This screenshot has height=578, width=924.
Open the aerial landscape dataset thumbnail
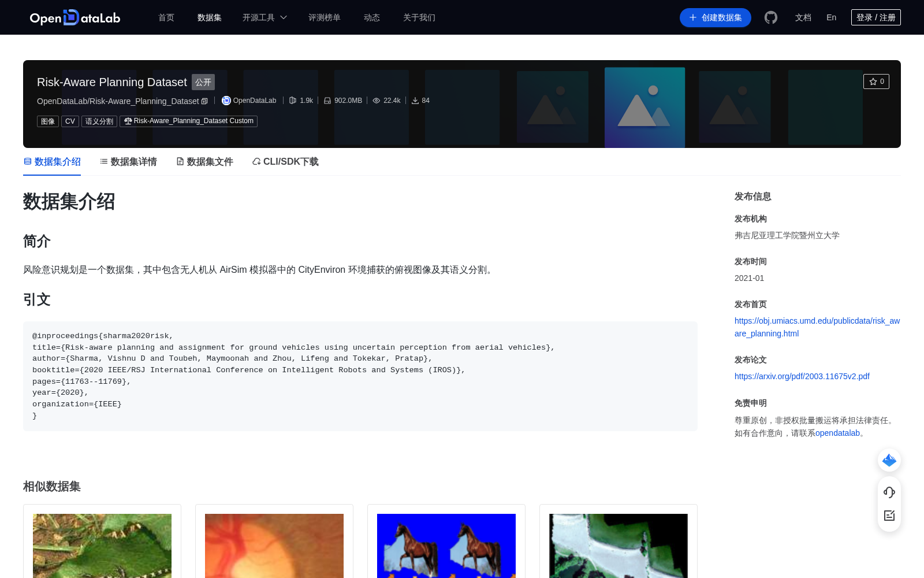[619, 546]
